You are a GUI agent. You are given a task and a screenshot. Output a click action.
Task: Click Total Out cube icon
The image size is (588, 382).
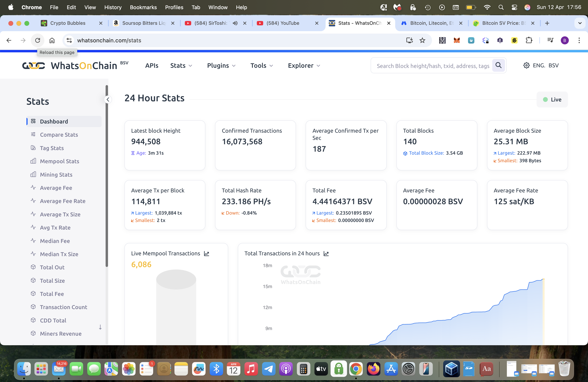pyautogui.click(x=33, y=267)
